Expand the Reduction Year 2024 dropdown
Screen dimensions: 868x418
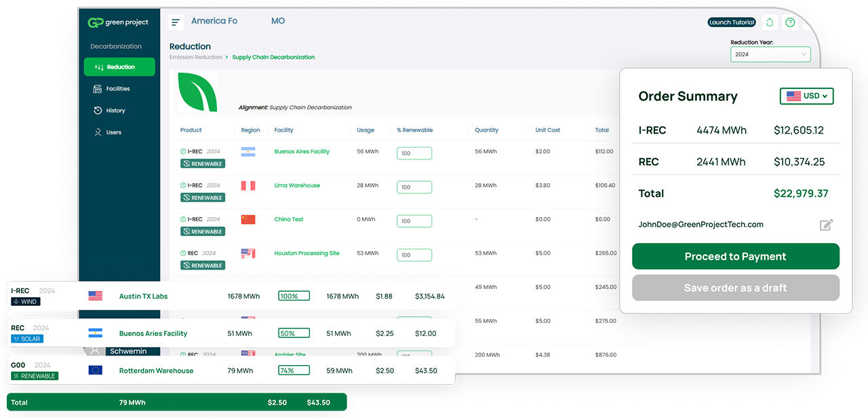click(770, 54)
